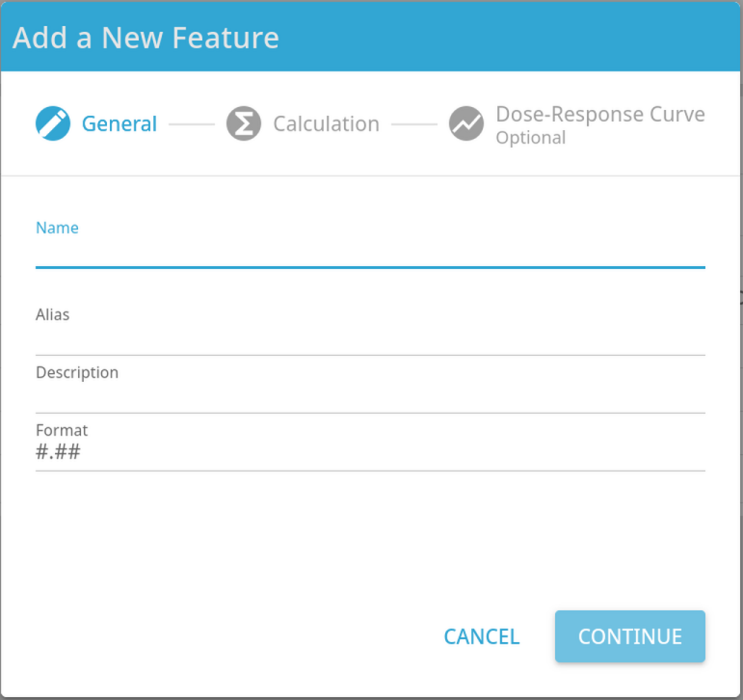Edit the Format field showing #.##
743x700 pixels.
[x=371, y=452]
